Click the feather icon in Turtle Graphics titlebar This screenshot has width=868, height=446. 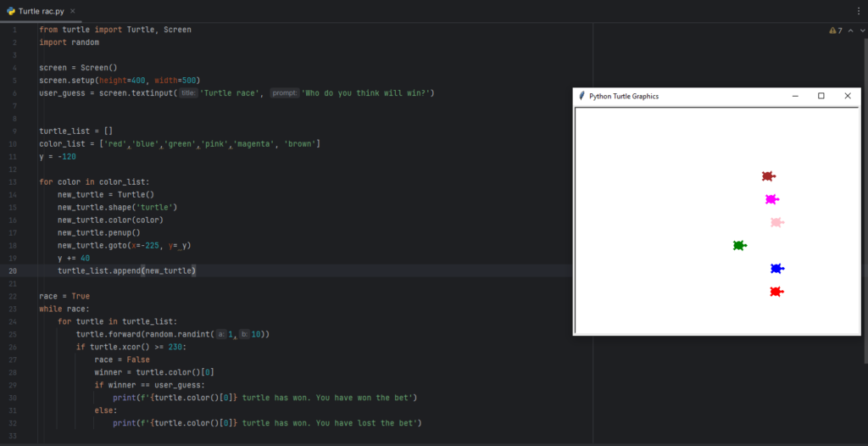[x=581, y=96]
